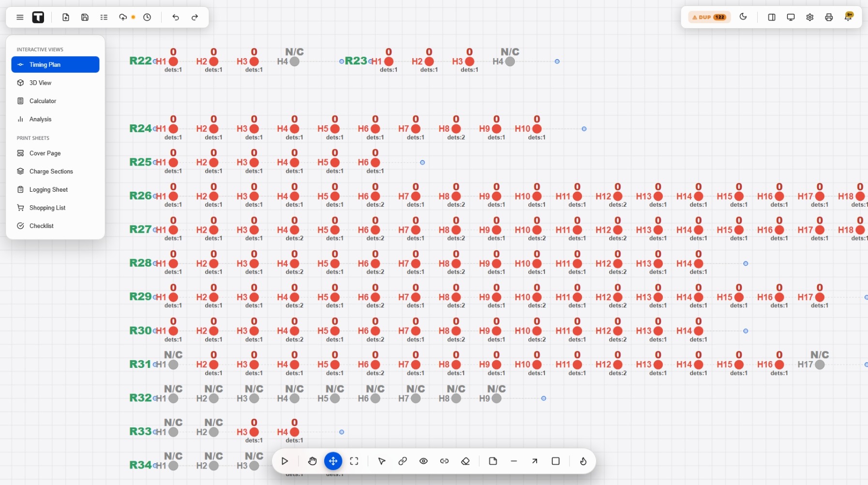This screenshot has width=868, height=485.
Task: Select the eraser tool
Action: point(465,461)
